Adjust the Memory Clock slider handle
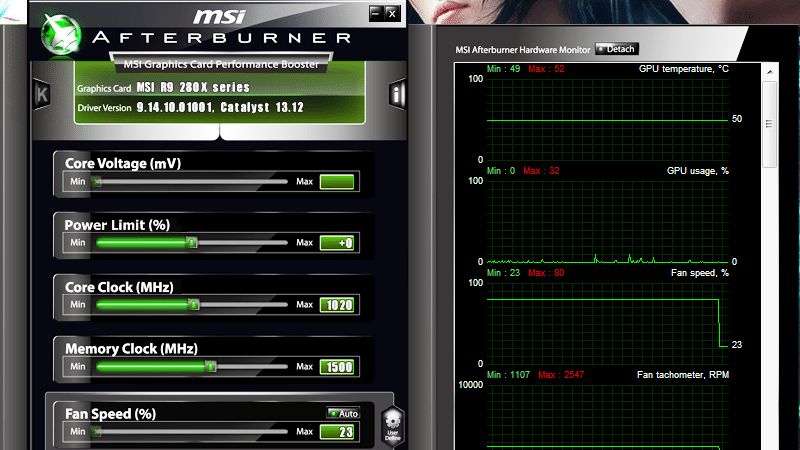 211,366
